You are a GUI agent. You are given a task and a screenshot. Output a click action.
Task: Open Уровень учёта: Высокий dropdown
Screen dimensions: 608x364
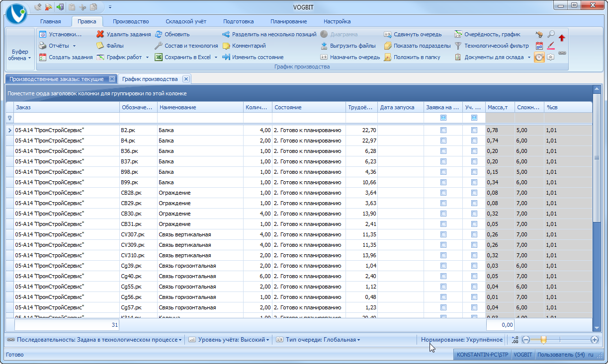(x=229, y=340)
